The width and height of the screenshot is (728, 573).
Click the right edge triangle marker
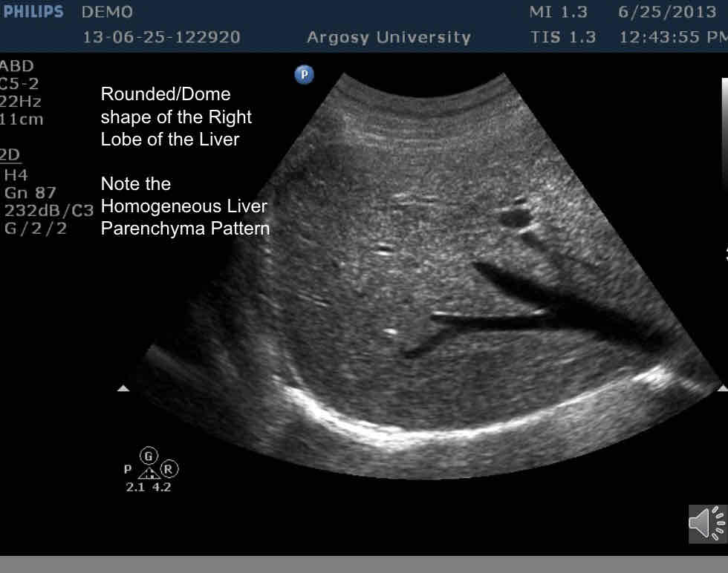722,388
